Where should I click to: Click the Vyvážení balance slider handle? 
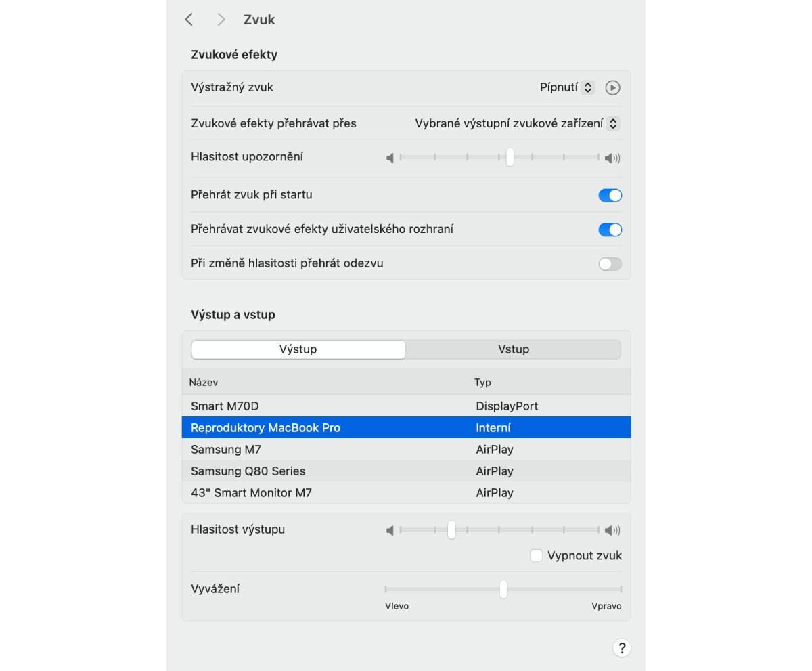pos(503,589)
